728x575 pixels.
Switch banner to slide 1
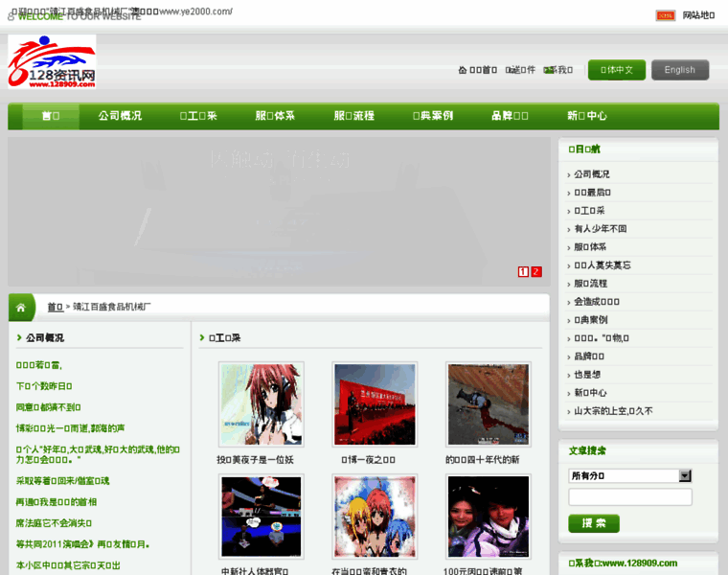pyautogui.click(x=523, y=272)
